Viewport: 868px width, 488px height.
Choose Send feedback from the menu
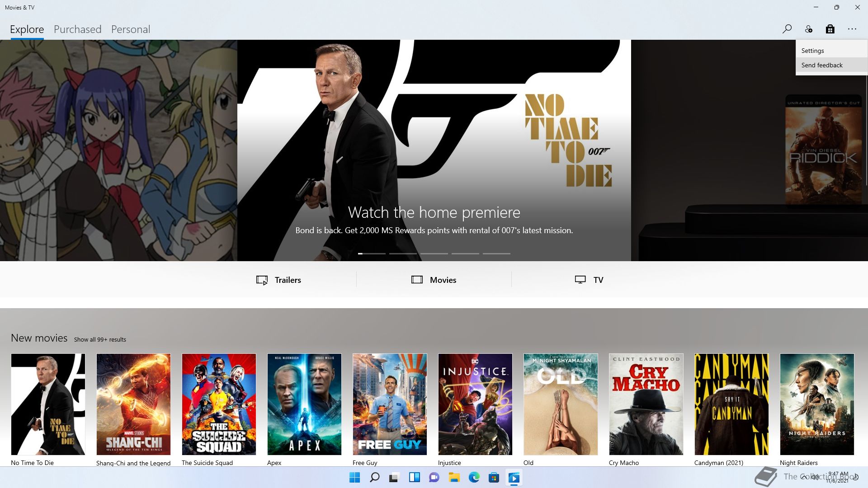(x=831, y=65)
